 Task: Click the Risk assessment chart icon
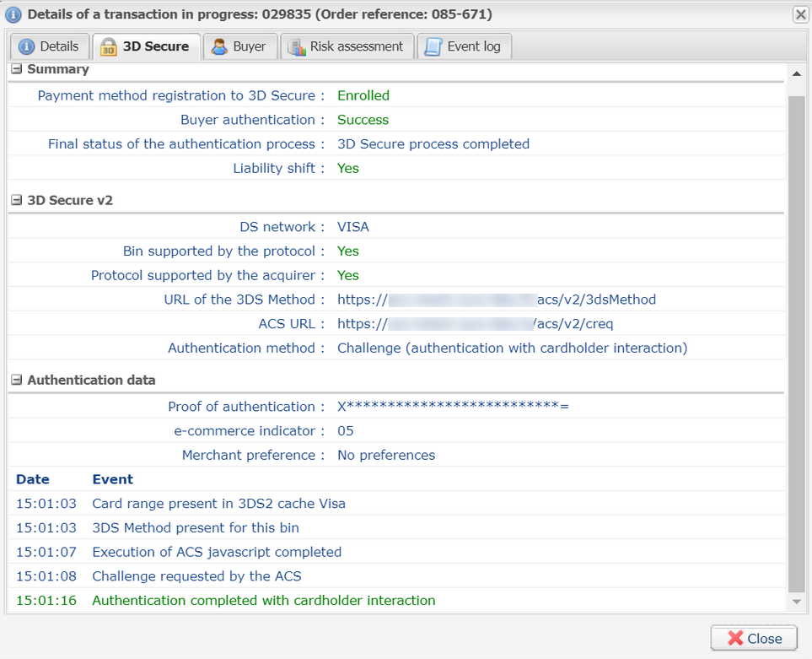[x=296, y=46]
